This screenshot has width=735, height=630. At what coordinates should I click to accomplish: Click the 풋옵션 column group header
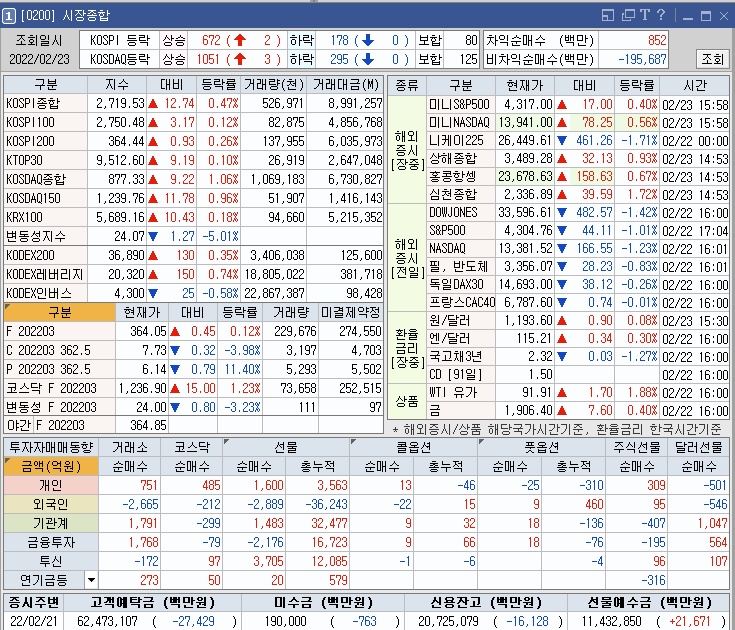pyautogui.click(x=541, y=447)
